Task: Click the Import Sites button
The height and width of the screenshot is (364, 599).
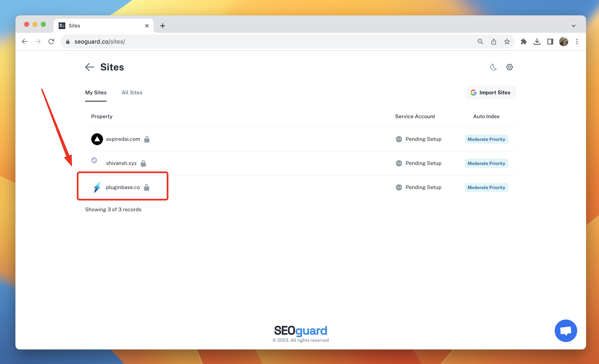Action: coord(491,92)
